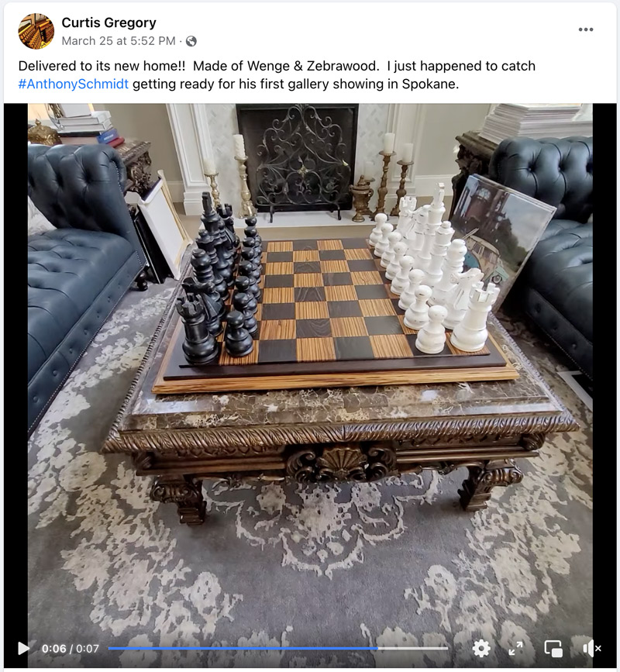Play the chess board video
The width and height of the screenshot is (620, 672).
[x=23, y=648]
